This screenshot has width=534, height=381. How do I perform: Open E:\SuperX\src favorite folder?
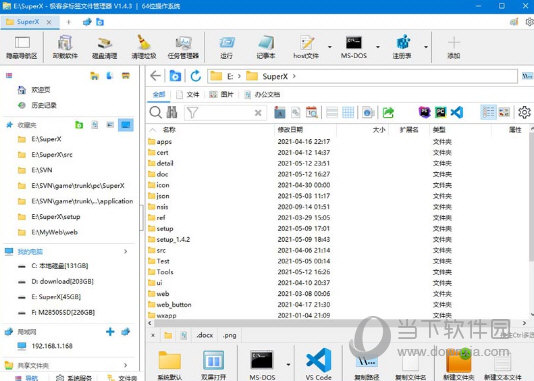click(52, 155)
